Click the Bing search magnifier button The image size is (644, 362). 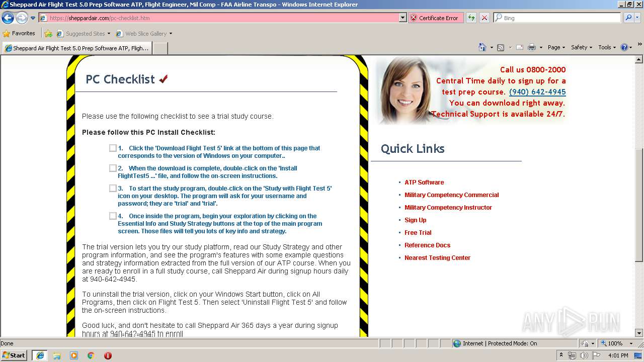pos(628,18)
